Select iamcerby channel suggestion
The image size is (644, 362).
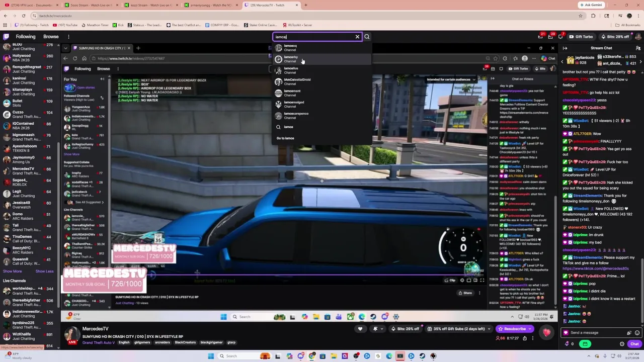[x=322, y=59]
